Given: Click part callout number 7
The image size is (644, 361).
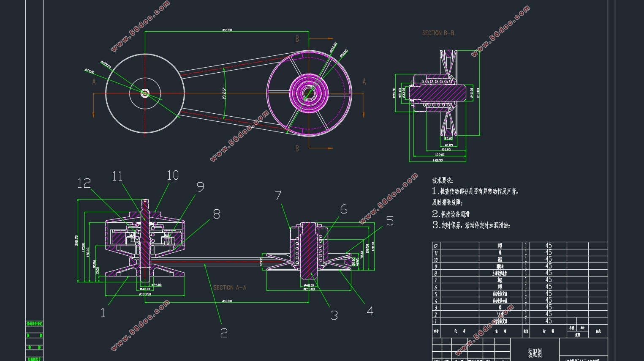Looking at the screenshot, I should tap(278, 196).
